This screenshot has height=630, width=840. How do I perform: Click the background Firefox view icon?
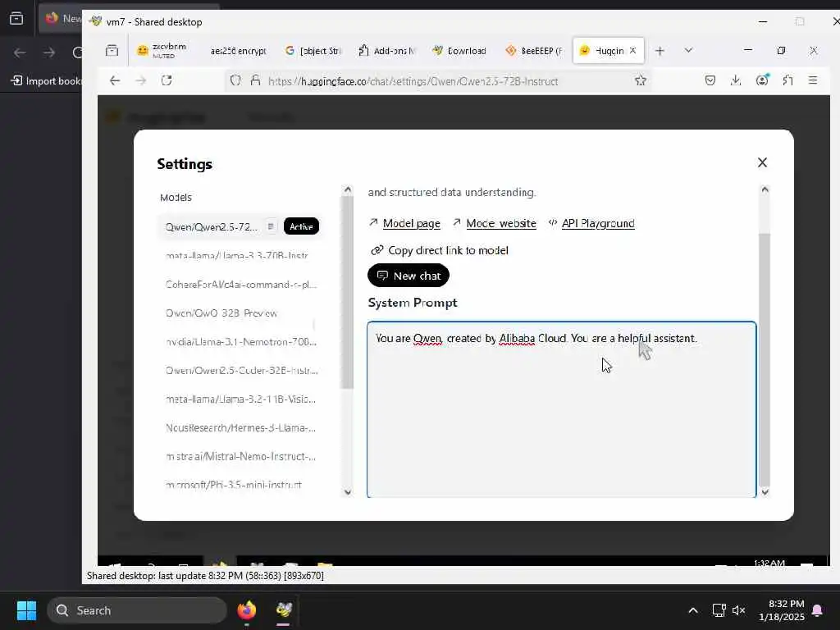16,19
